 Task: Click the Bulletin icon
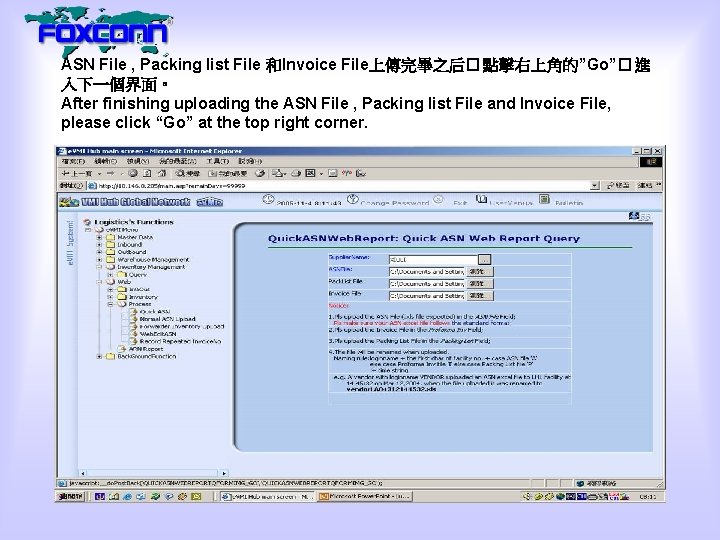coord(544,199)
